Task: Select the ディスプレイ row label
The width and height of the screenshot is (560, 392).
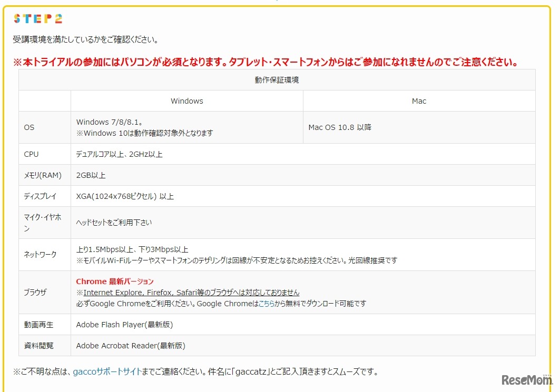Action: [x=40, y=196]
